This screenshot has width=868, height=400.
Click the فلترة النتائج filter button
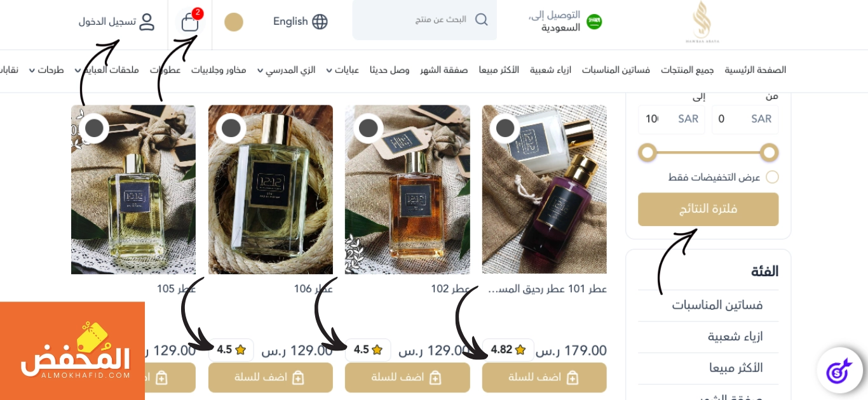coord(709,210)
